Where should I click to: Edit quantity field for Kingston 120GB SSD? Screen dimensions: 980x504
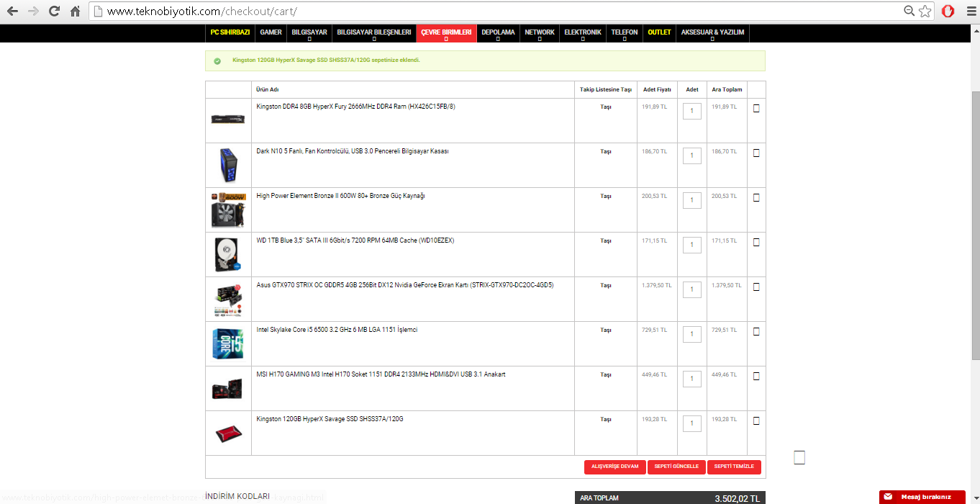(692, 423)
